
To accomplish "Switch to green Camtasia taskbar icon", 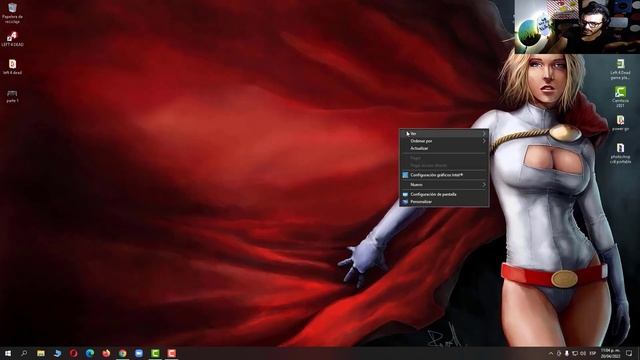I will coord(155,353).
